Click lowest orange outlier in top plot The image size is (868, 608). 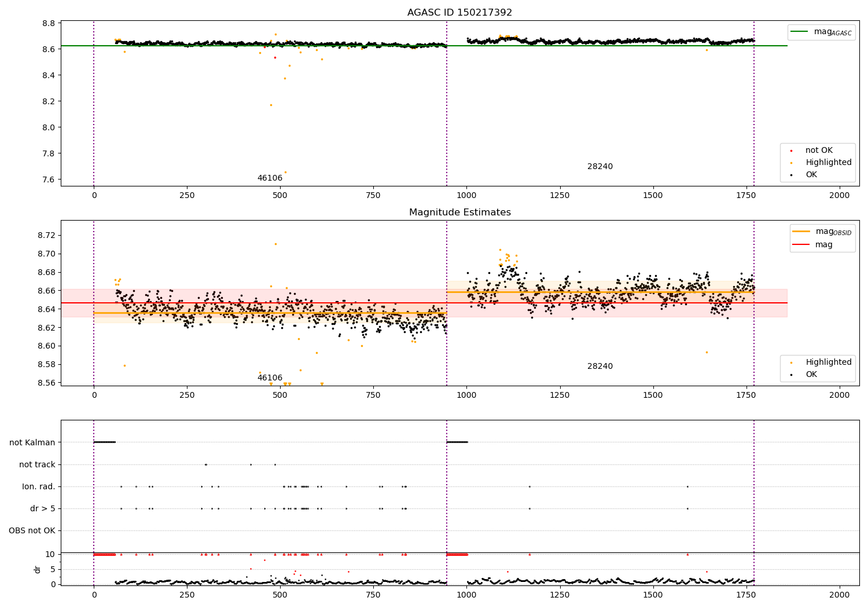(285, 172)
